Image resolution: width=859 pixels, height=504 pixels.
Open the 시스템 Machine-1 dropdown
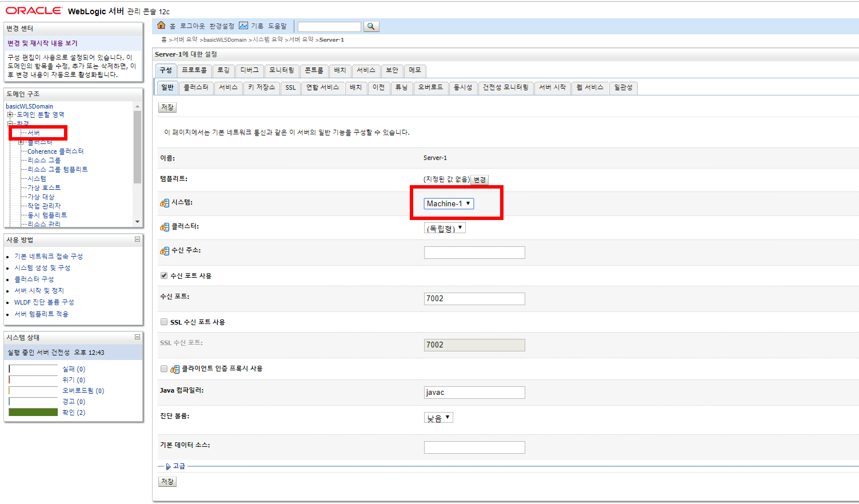coord(449,203)
